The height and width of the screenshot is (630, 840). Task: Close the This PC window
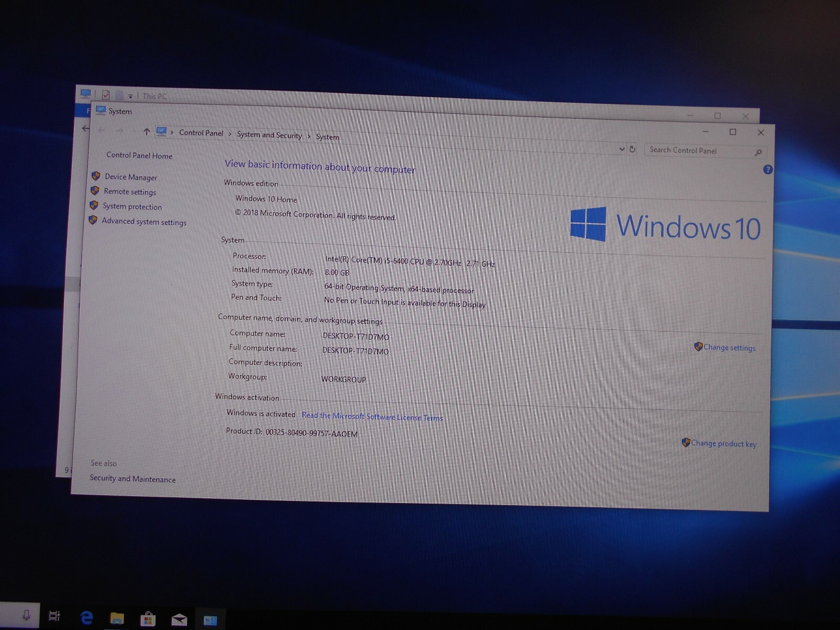[x=745, y=116]
